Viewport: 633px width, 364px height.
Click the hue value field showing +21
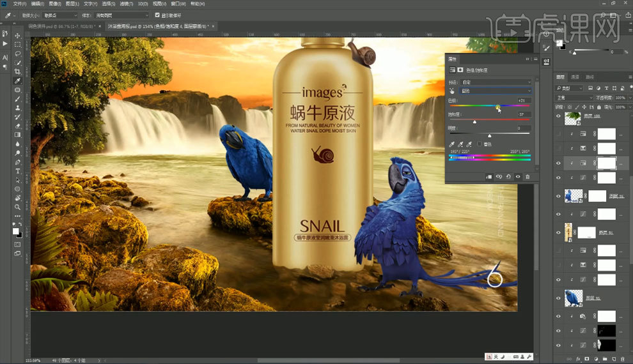click(x=523, y=100)
